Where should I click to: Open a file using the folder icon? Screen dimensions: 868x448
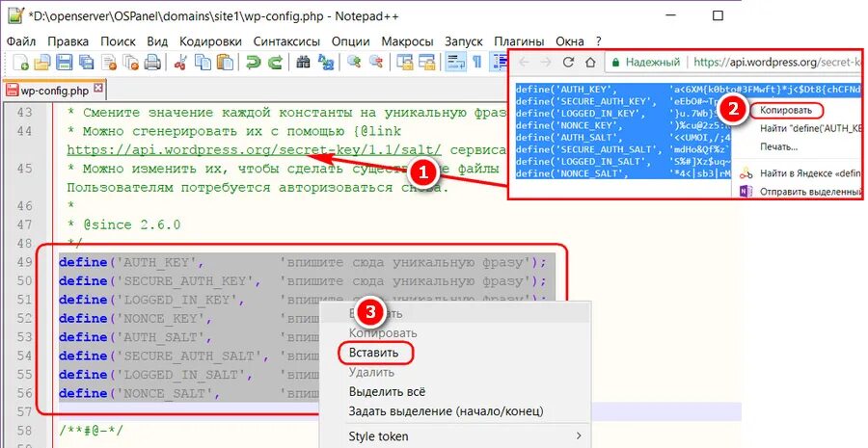pyautogui.click(x=42, y=62)
